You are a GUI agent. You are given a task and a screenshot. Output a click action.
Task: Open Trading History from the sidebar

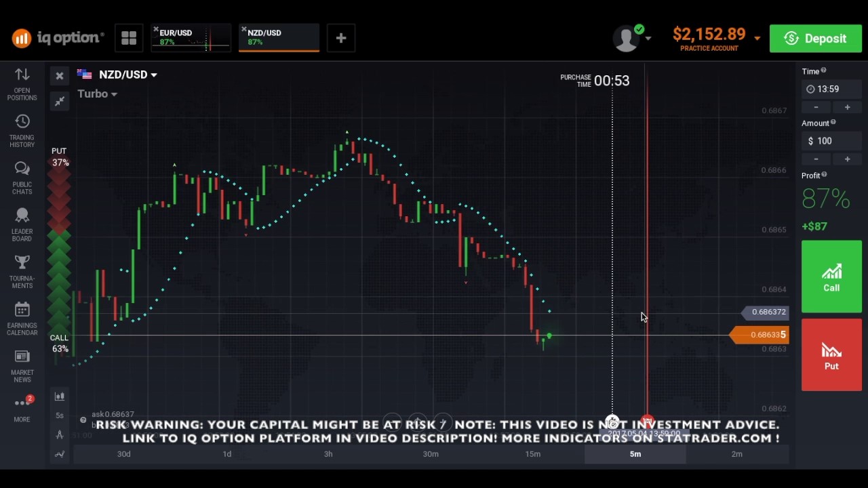click(22, 131)
